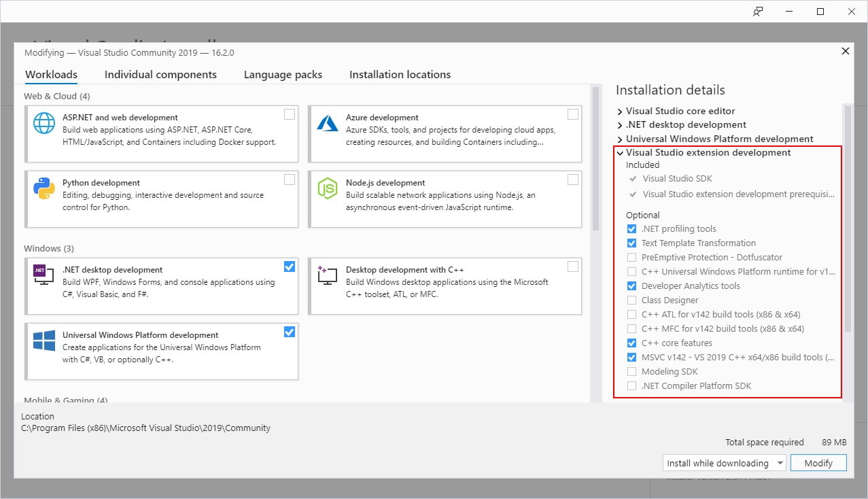868x499 pixels.
Task: Check the Modeling SDK option
Action: [x=631, y=371]
